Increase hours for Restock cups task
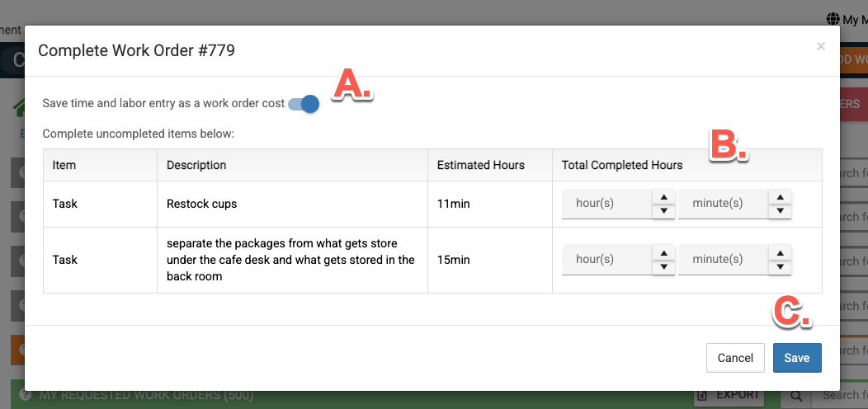This screenshot has width=868, height=409. click(x=663, y=197)
